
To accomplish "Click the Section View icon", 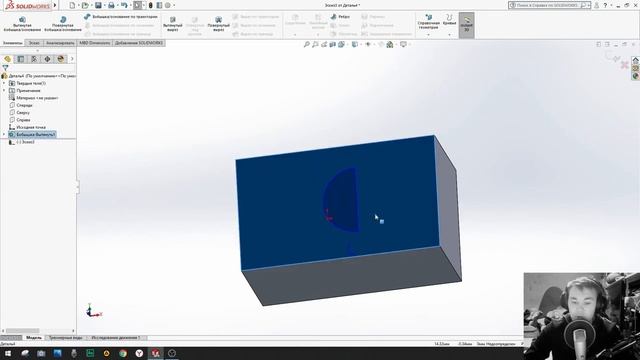I will [333, 44].
